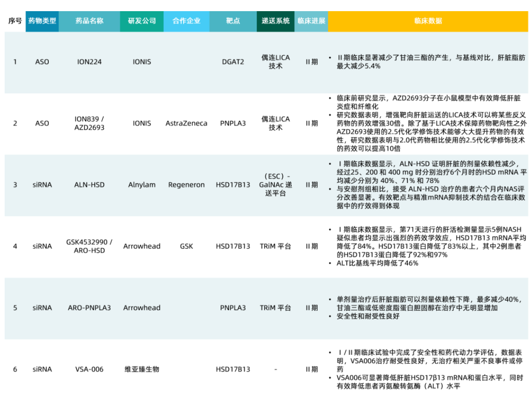Click the 序号 column header
The width and height of the screenshot is (532, 406).
pos(15,21)
